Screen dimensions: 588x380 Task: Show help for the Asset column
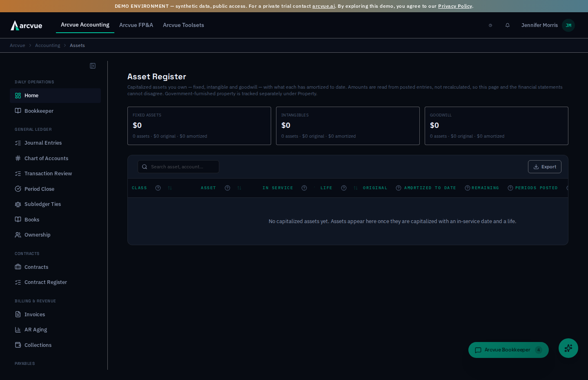[227, 188]
